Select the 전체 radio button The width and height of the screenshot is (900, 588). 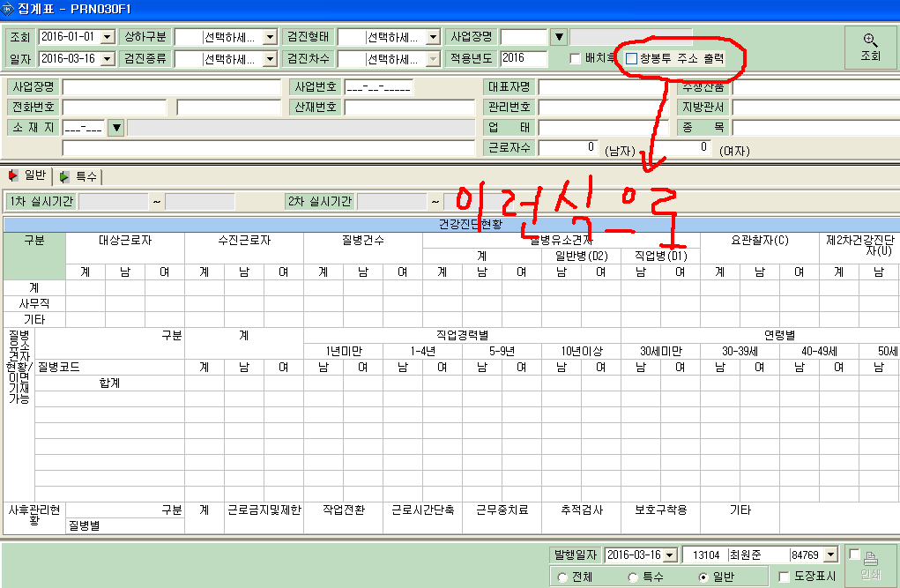pyautogui.click(x=562, y=577)
